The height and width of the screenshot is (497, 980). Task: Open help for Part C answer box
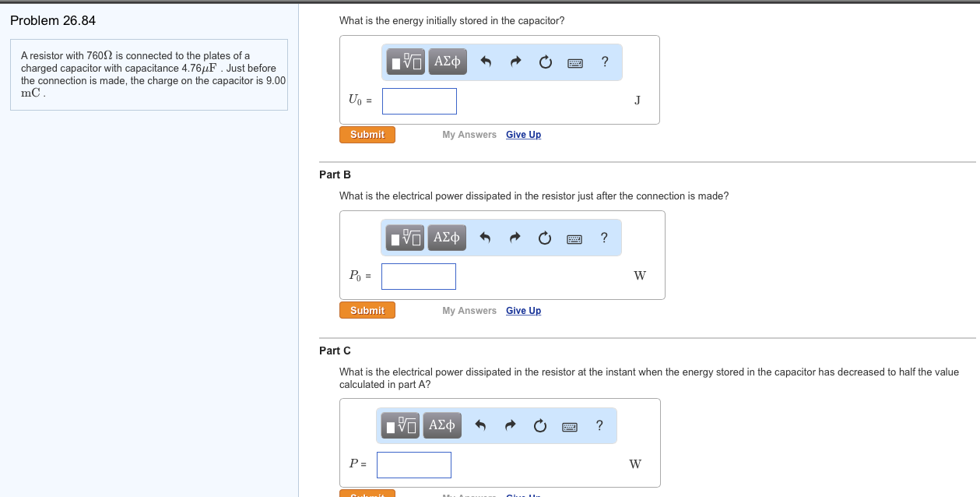pos(599,425)
